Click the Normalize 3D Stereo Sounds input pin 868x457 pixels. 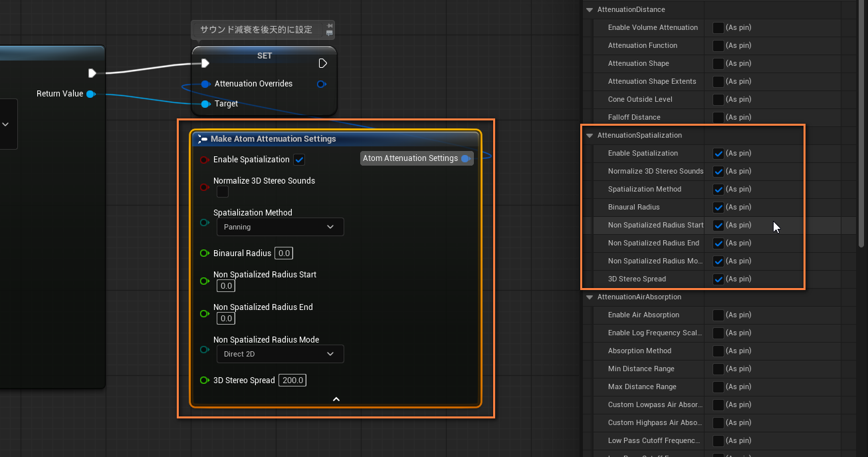pos(205,188)
